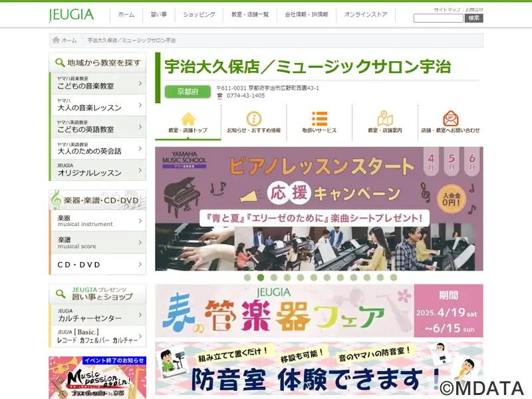Expand カルチャーセンター sidebar item
The width and height of the screenshot is (532, 399).
tap(98, 315)
